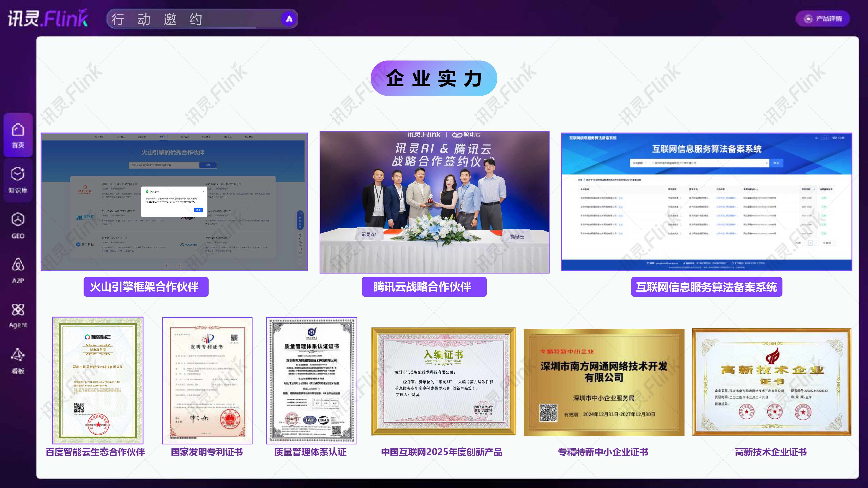The image size is (868, 488).
Task: Select the GEO sidebar icon
Action: click(x=18, y=226)
